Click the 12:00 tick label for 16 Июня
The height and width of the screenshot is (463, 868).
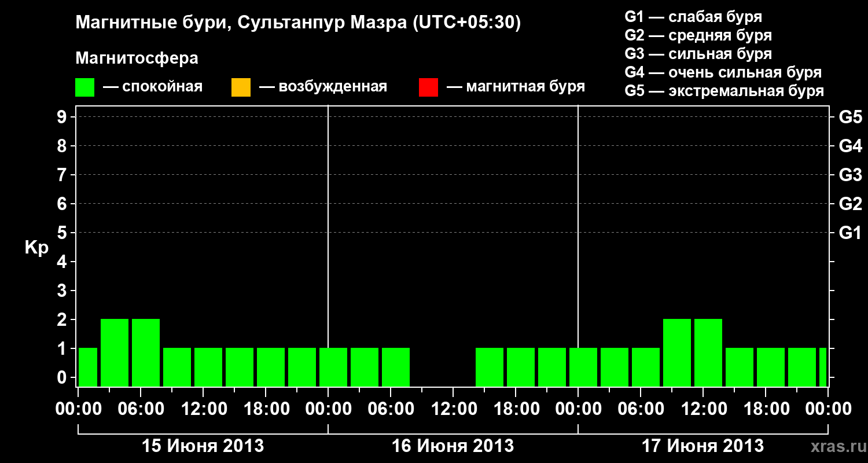pos(454,409)
